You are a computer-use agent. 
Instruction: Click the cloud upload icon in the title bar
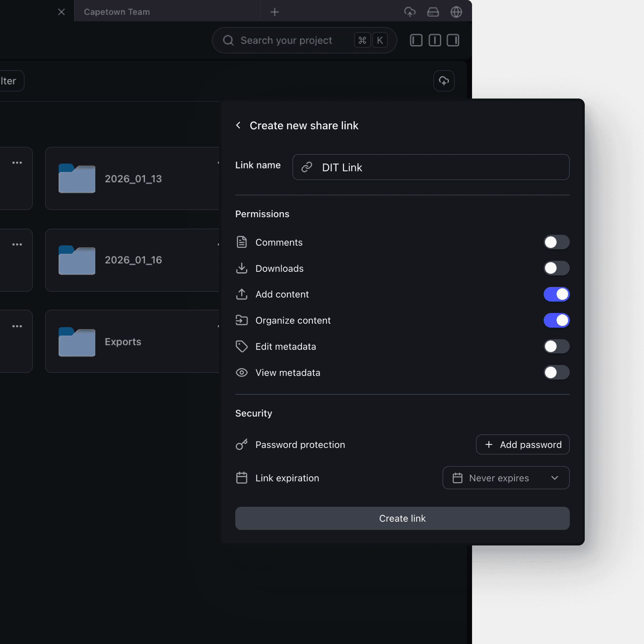[x=410, y=12]
